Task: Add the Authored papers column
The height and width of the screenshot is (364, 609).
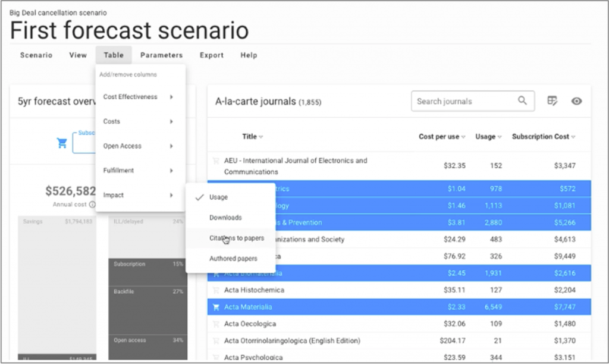Action: [x=231, y=258]
